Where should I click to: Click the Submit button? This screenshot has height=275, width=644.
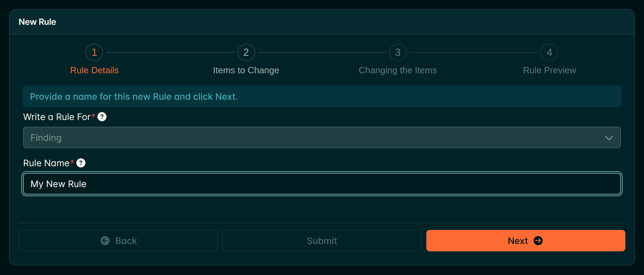322,241
